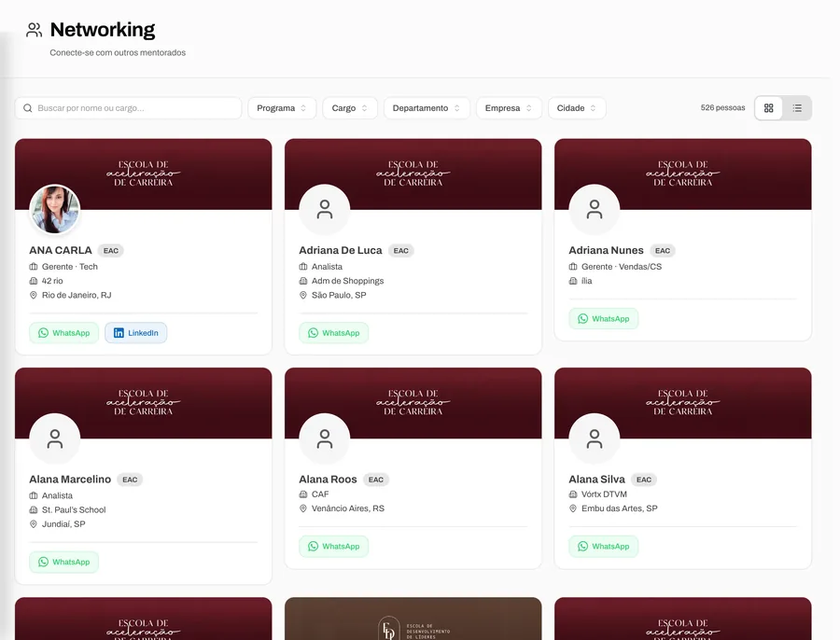Click the briefcase icon beside Gerente · Tech
Viewport: 840px width, 640px height.
point(34,267)
